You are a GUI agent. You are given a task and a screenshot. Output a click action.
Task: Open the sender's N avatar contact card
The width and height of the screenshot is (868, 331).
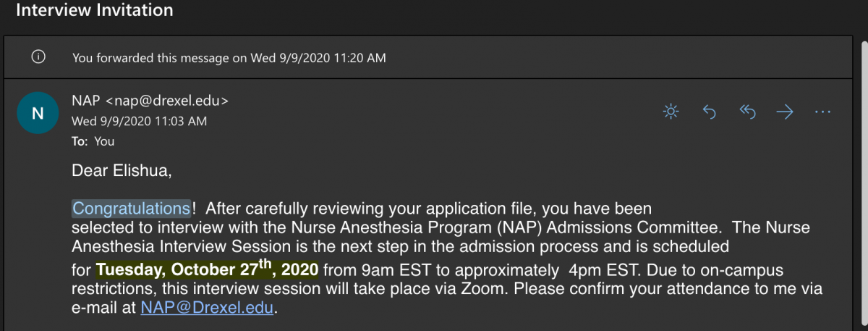click(x=38, y=113)
